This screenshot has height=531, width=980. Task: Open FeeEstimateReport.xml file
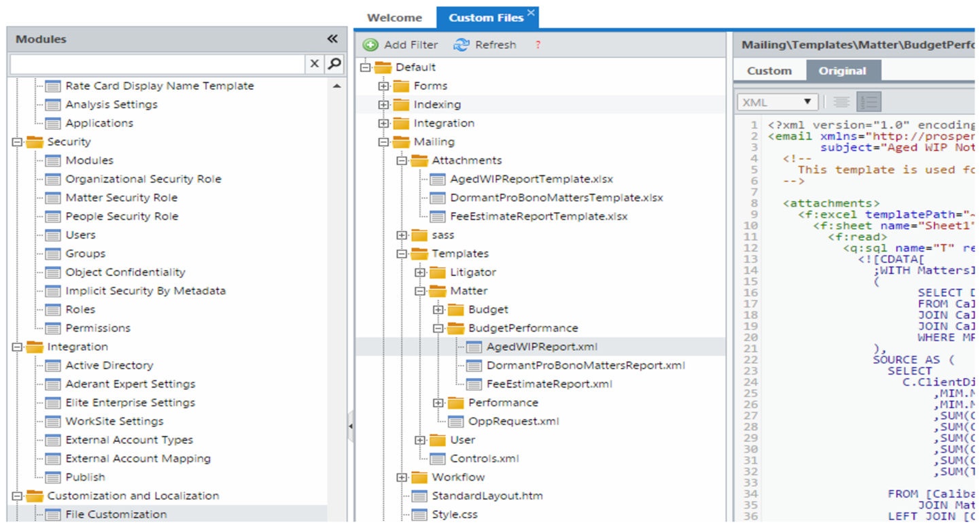pos(549,384)
